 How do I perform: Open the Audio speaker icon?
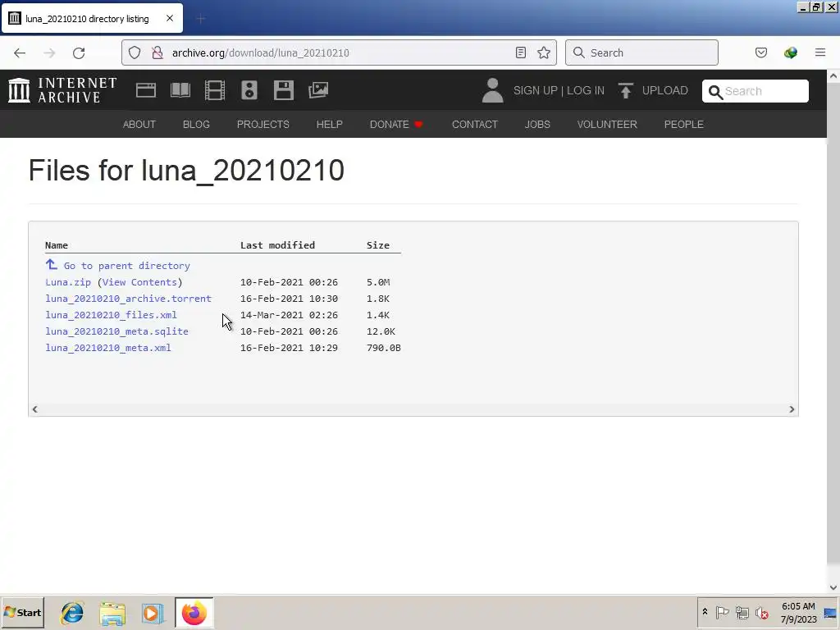[249, 90]
